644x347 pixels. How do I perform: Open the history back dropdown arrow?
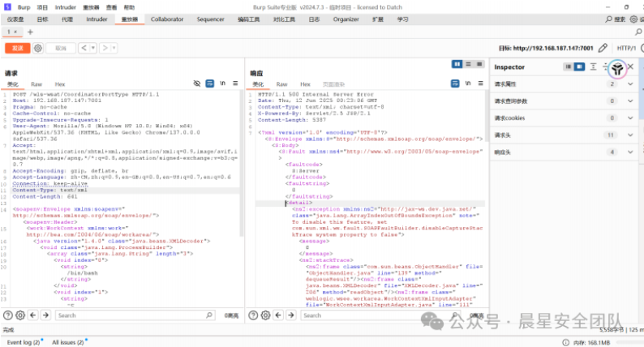click(x=93, y=49)
